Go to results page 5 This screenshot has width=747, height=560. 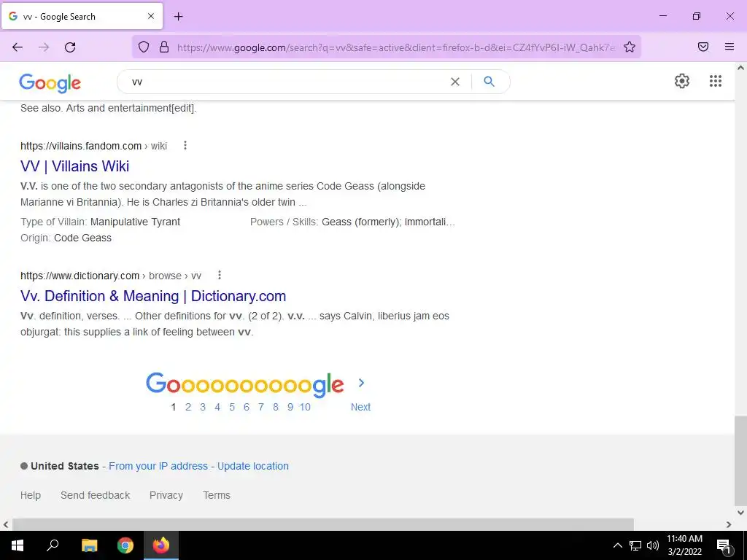point(232,407)
